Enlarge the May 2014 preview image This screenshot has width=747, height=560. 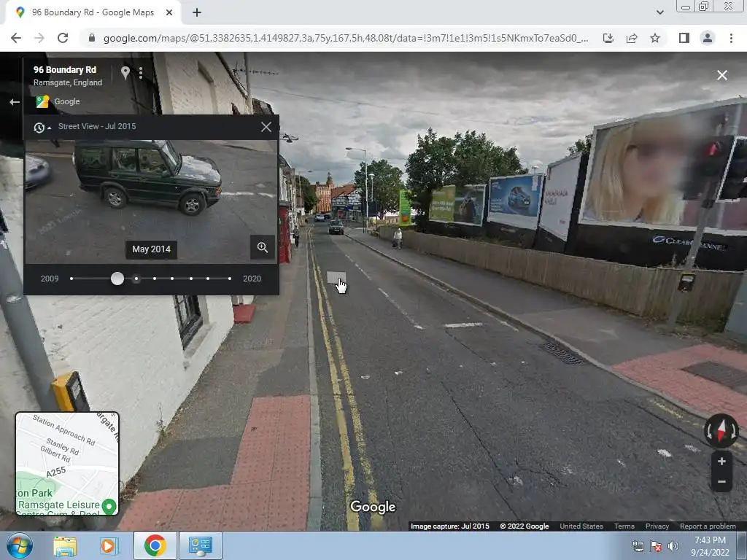[x=263, y=247]
